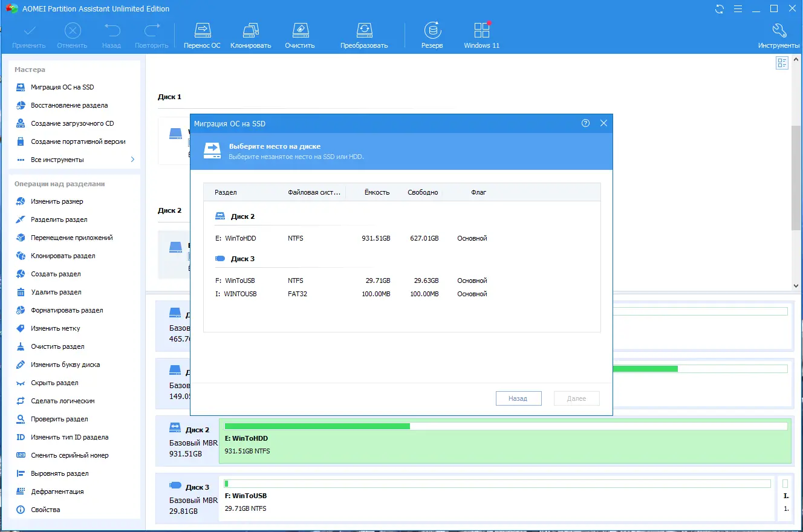
Task: Choose Создать раздел operation
Action: click(x=56, y=274)
